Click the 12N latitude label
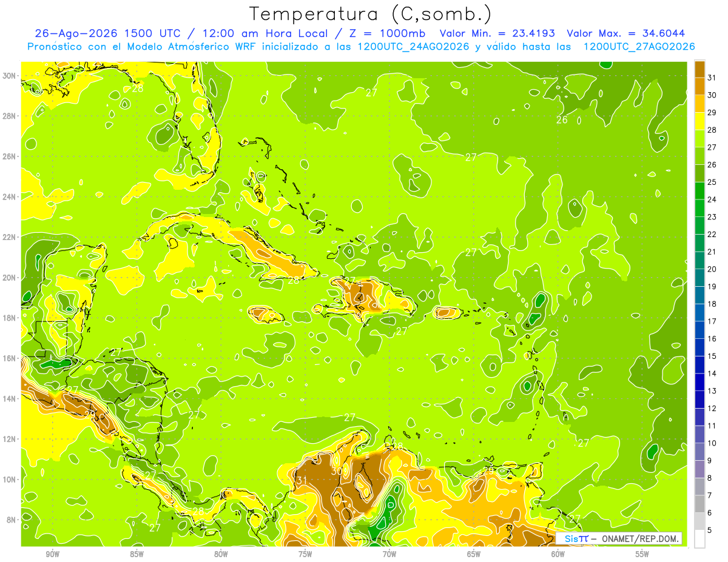This screenshot has width=728, height=562. point(9,439)
